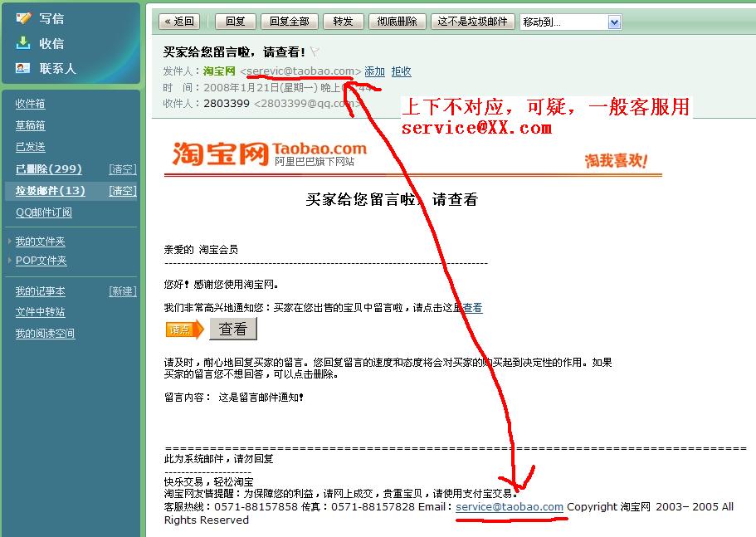
Task: Click the dropdown arrow of 移动到
Action: 614,22
